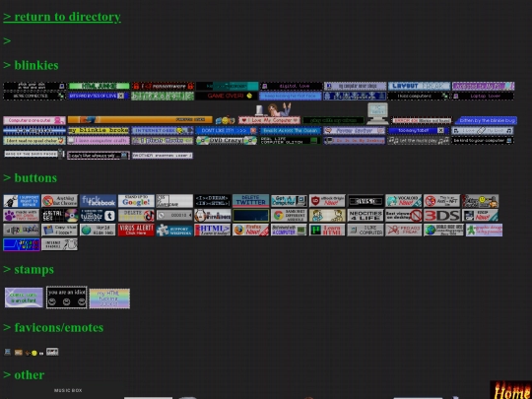Click the red 'VIRUS ALERT!' button
Viewport: 532px width, 399px height.
pos(136,230)
